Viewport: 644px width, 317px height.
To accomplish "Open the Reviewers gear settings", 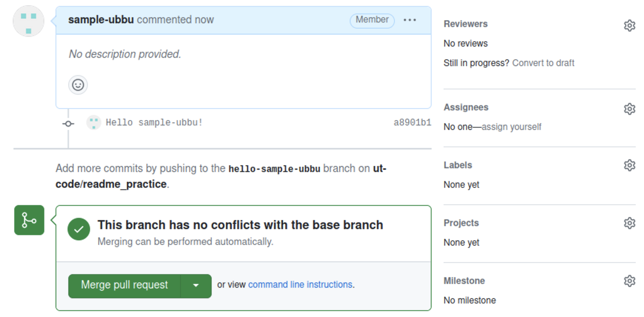I will (x=629, y=25).
